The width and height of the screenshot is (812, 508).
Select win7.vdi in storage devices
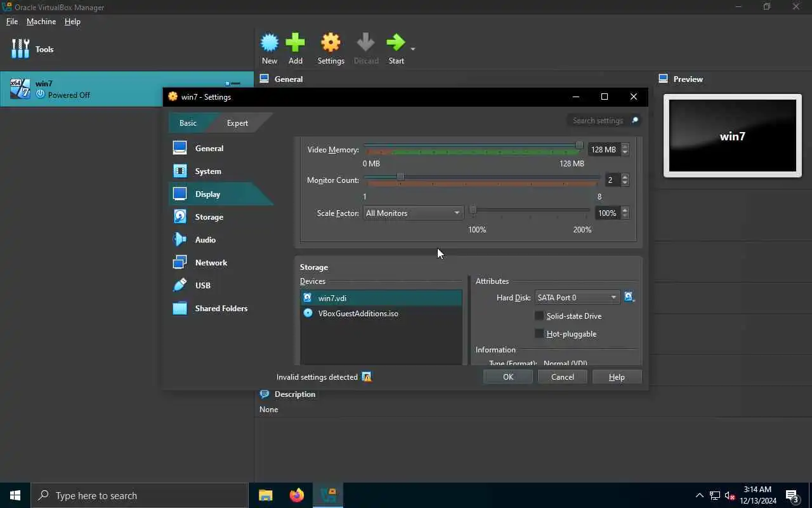(381, 298)
